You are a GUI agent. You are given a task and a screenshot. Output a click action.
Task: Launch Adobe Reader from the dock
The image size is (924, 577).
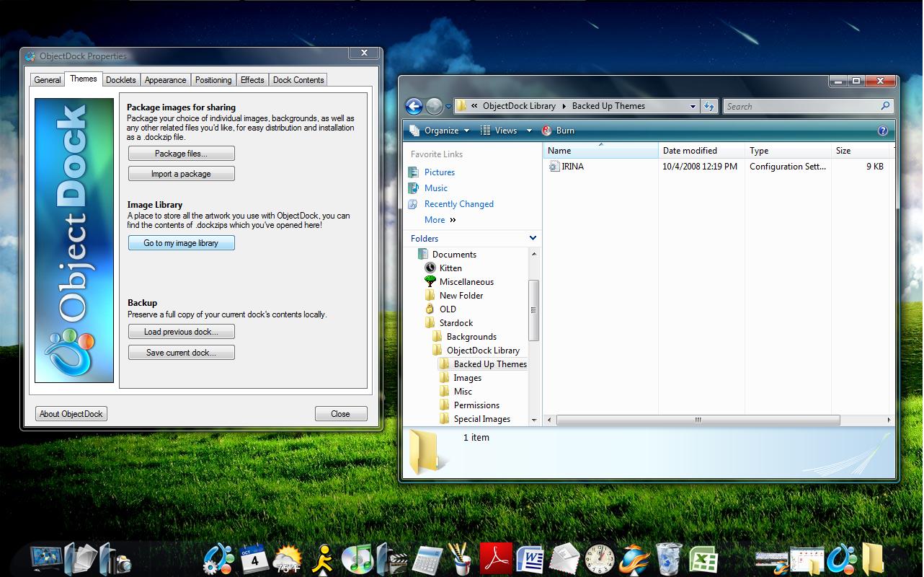(496, 559)
